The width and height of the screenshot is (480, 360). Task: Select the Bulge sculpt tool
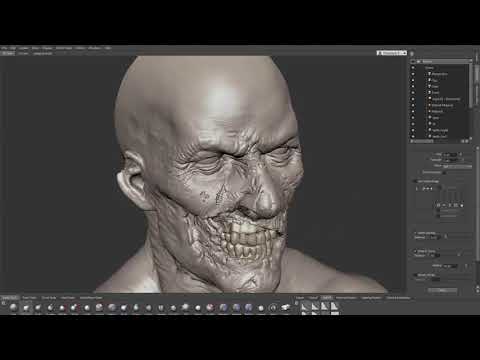pos(186,308)
